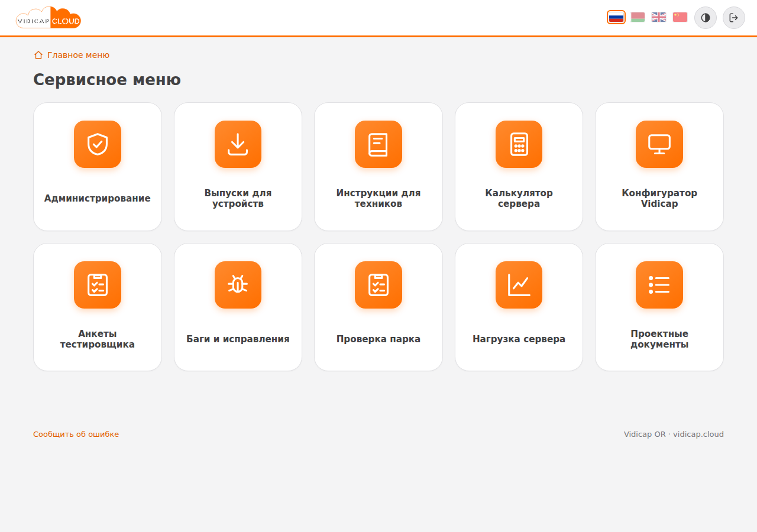Select the English UK flag language
The width and height of the screenshot is (757, 532).
coord(659,17)
